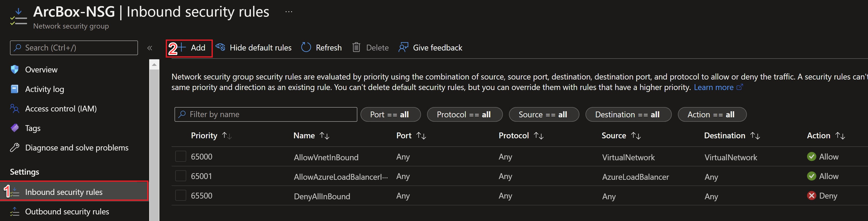Sort by Destination column arrows
868x221 pixels.
tap(755, 136)
